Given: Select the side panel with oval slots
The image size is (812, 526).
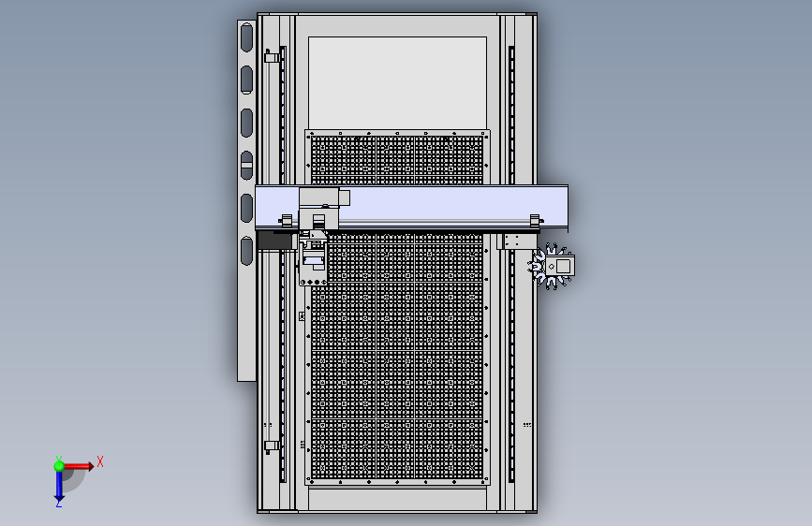Looking at the screenshot, I should point(246,201).
